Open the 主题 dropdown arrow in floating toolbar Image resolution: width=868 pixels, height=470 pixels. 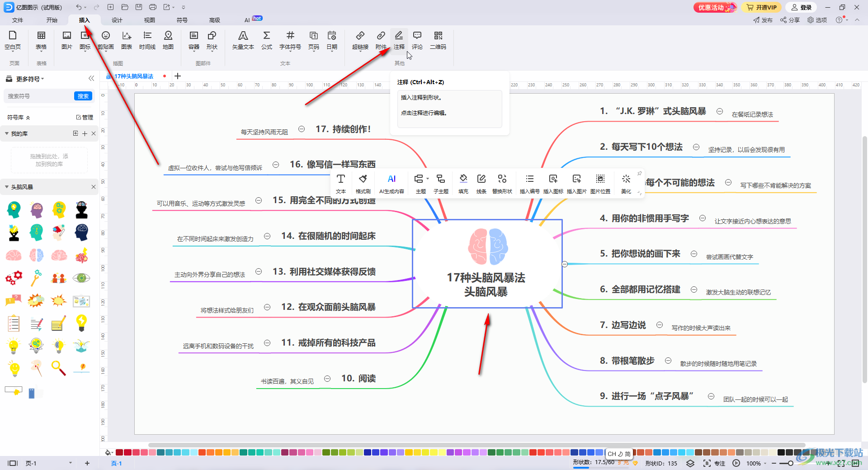(x=428, y=179)
